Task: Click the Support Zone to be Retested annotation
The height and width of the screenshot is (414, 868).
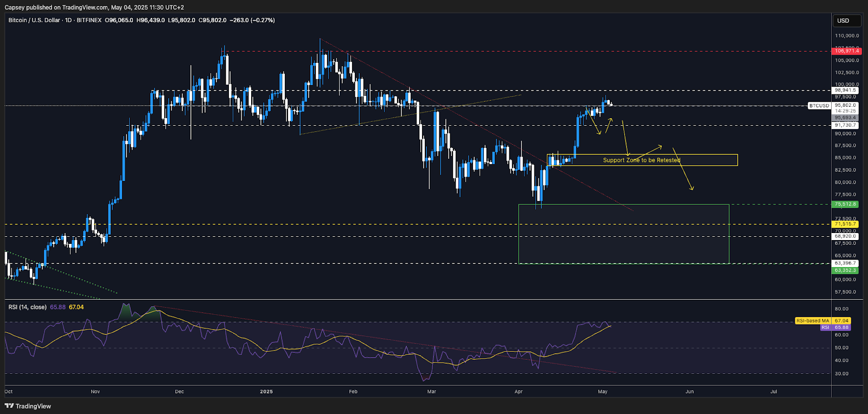Action: click(x=642, y=160)
